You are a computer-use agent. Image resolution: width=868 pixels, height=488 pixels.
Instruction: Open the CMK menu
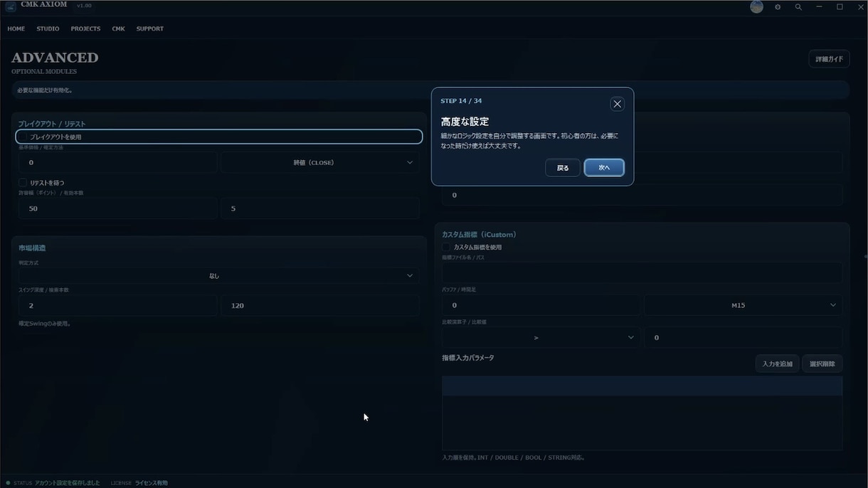click(x=118, y=29)
